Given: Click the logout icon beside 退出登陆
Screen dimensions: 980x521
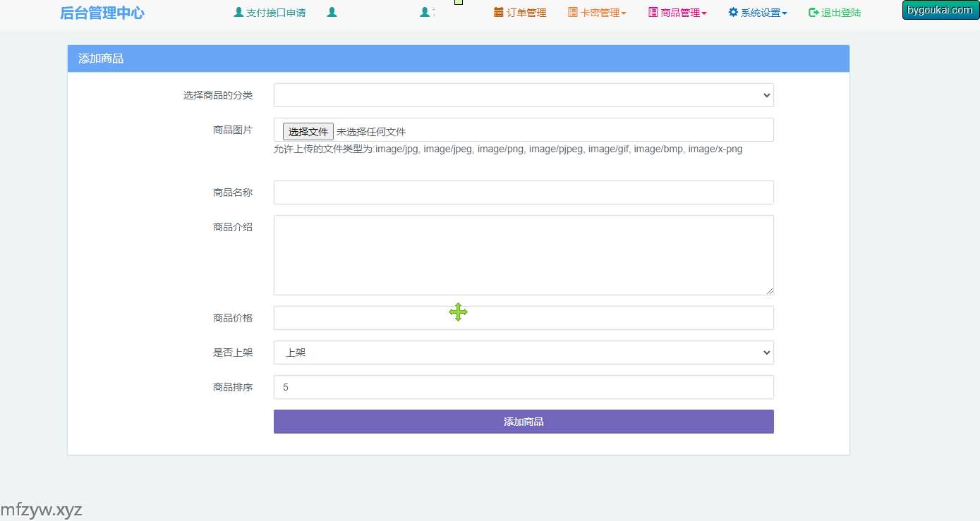Looking at the screenshot, I should click(x=813, y=13).
